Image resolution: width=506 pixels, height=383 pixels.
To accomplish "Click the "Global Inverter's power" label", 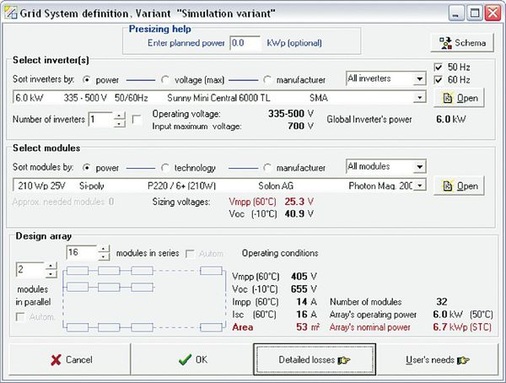I will (369, 119).
